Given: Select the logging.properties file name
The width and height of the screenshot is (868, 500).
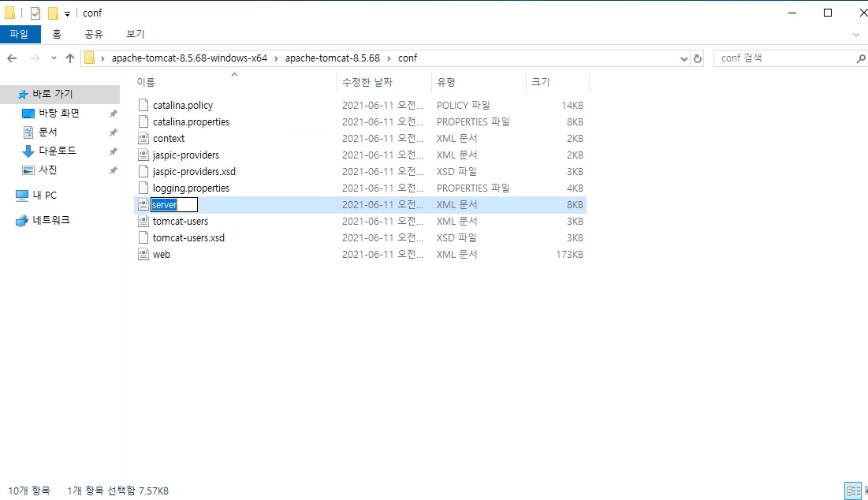Looking at the screenshot, I should 191,188.
